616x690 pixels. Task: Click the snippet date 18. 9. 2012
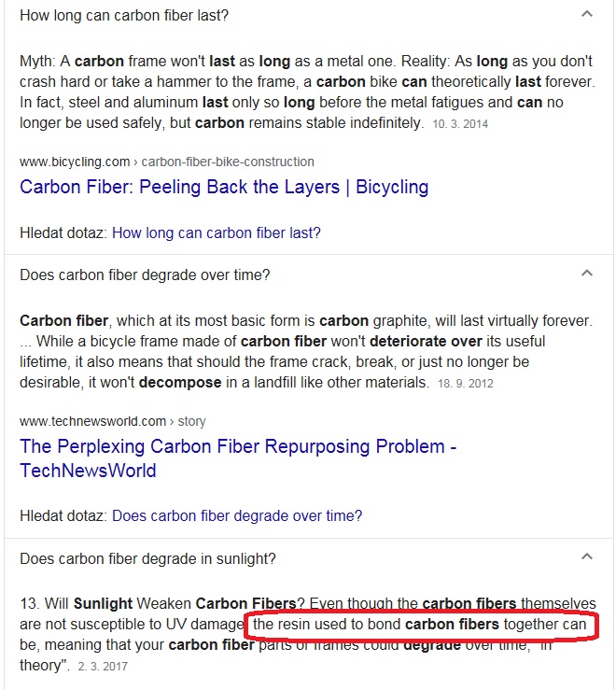click(466, 383)
